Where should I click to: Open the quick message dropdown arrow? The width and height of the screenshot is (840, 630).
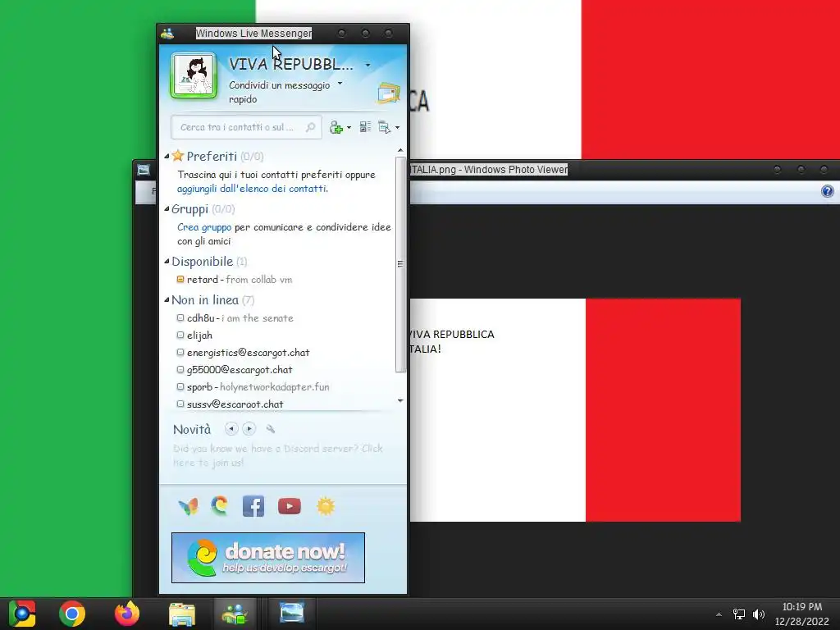click(x=340, y=84)
